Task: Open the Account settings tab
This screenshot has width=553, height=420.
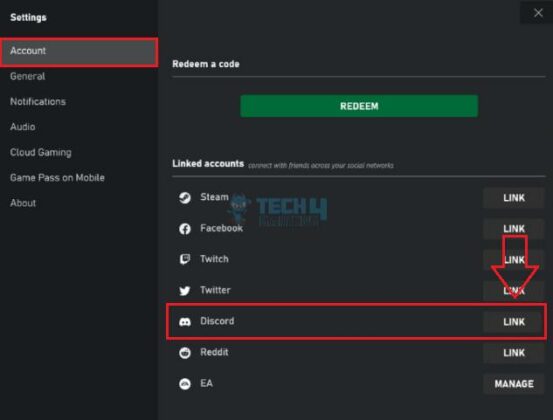Action: [x=79, y=52]
